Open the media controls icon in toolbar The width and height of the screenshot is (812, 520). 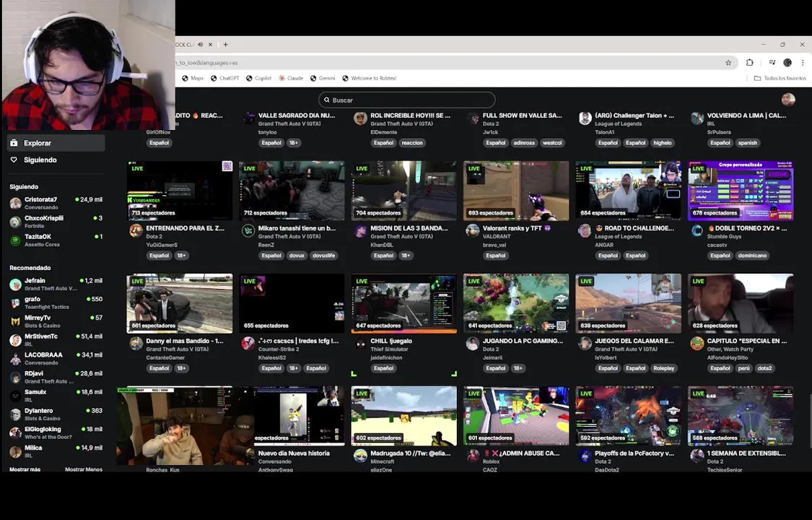[x=772, y=63]
